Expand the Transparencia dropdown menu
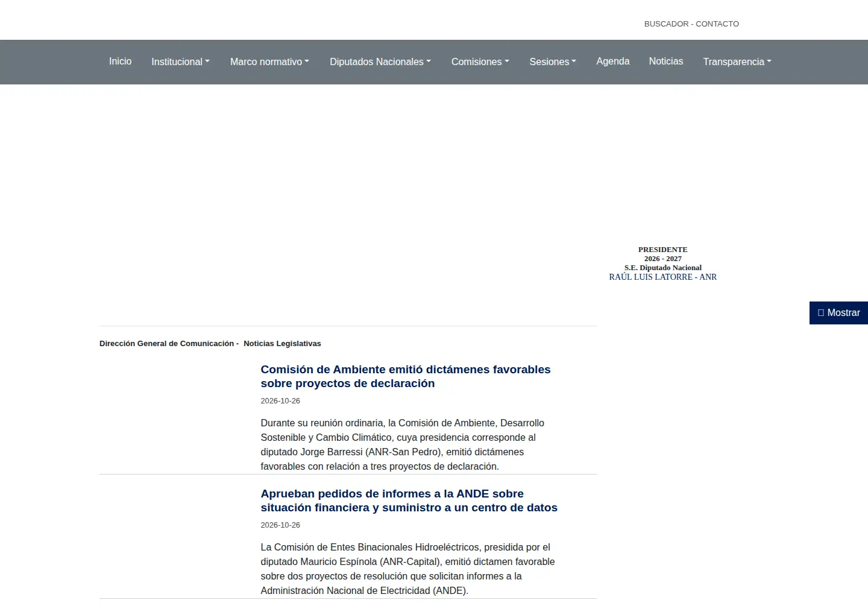Image resolution: width=868 pixels, height=603 pixels. click(737, 62)
